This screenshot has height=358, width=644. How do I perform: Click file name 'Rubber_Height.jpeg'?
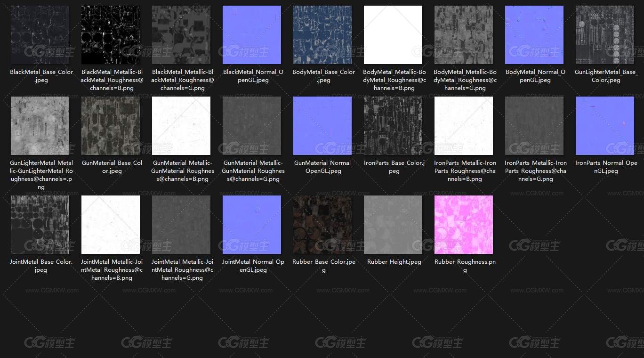click(x=394, y=262)
